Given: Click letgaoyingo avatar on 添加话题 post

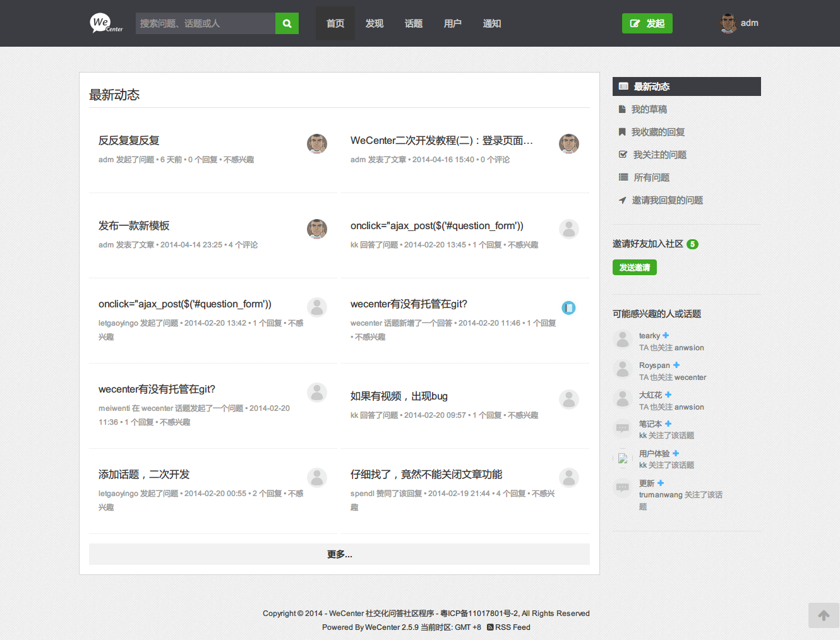Looking at the screenshot, I should 317,477.
